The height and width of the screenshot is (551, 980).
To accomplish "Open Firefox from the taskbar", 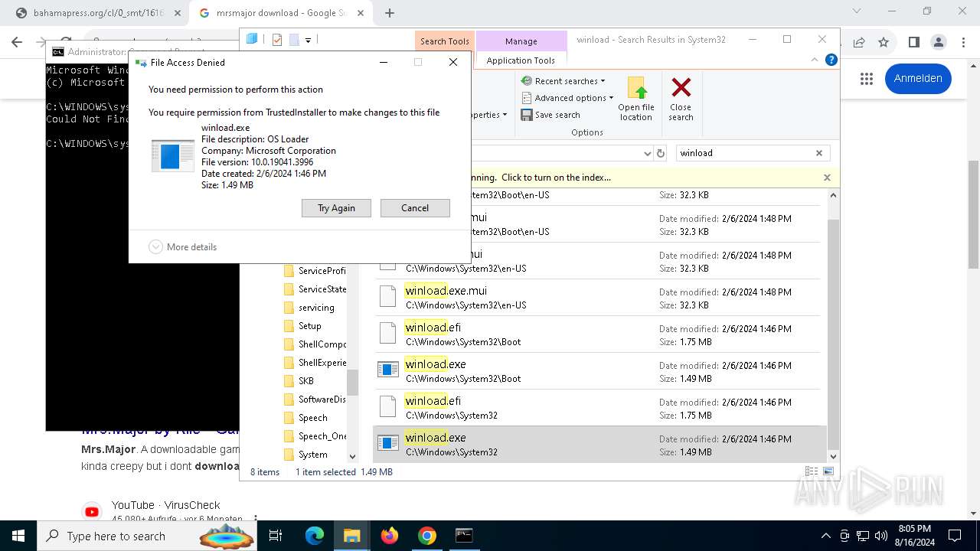I will pyautogui.click(x=390, y=536).
